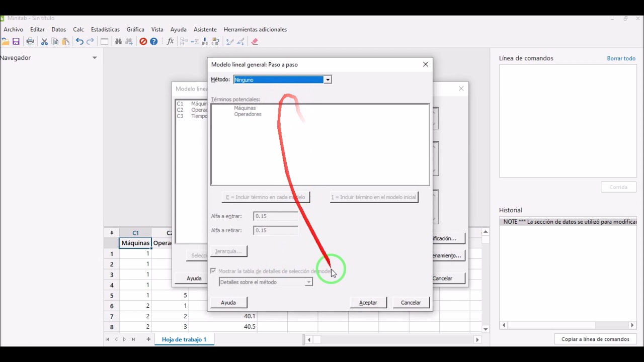Close the background Modelo lineal dialog
This screenshot has width=644, height=362.
click(461, 88)
